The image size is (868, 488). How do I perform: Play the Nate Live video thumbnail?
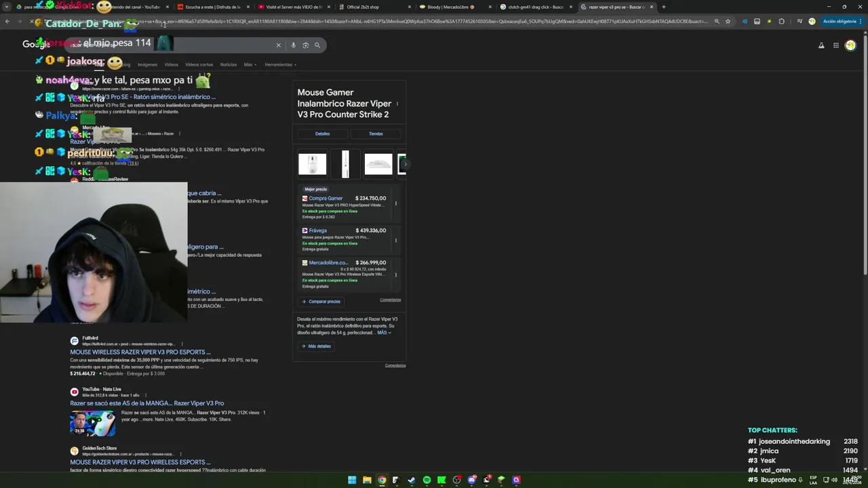92,423
